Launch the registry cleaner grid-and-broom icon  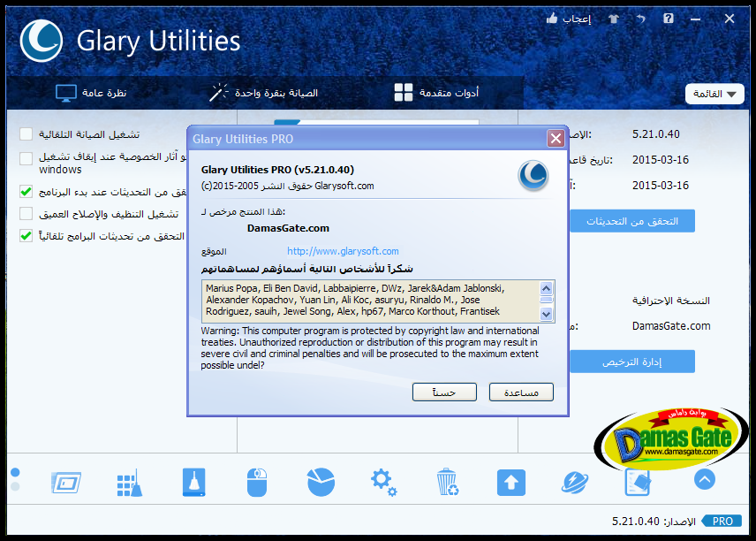click(130, 482)
